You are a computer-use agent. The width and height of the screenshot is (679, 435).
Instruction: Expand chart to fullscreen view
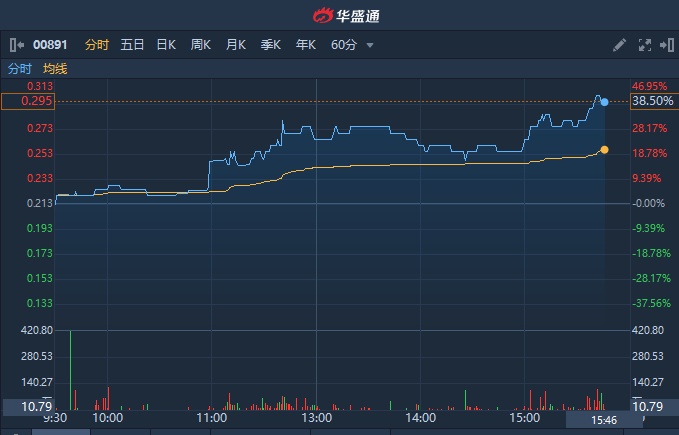[644, 45]
